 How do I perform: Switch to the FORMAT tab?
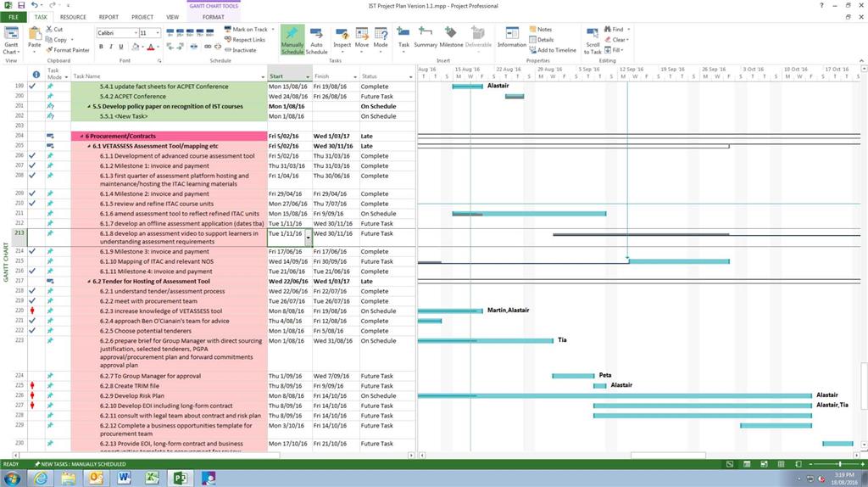213,17
